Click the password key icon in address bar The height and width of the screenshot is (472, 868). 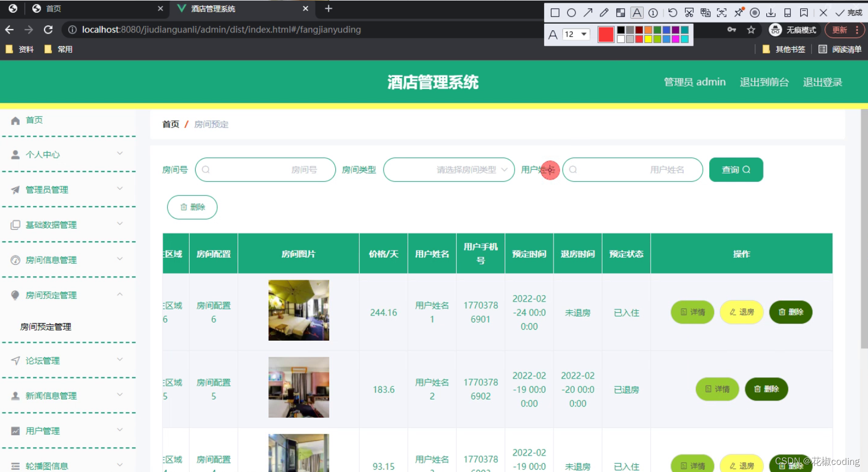coord(732,30)
